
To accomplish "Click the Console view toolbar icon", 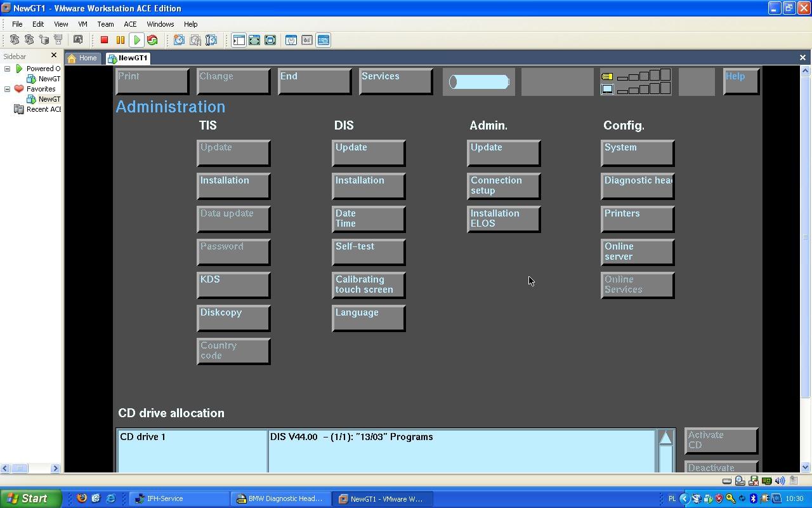I will coord(323,40).
